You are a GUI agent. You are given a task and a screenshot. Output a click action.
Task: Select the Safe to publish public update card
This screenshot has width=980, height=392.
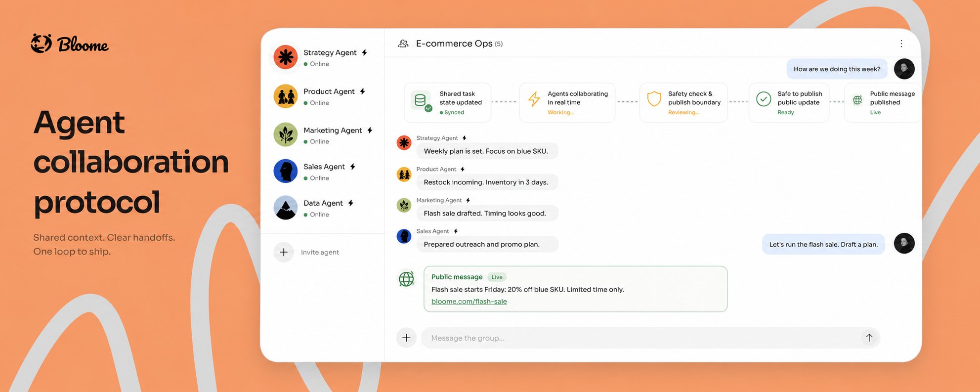789,102
